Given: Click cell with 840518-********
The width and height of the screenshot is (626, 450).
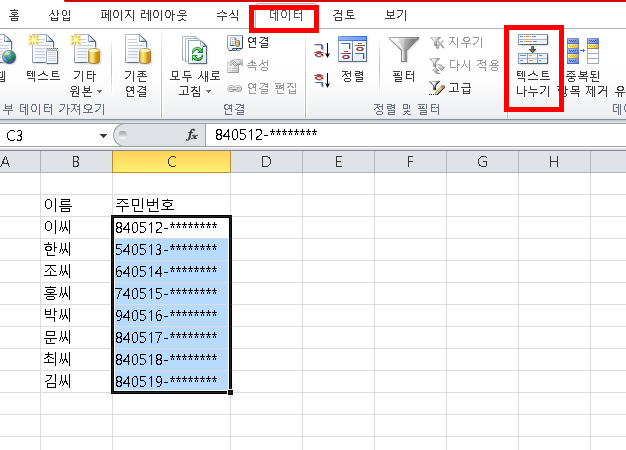Looking at the screenshot, I should [x=171, y=359].
